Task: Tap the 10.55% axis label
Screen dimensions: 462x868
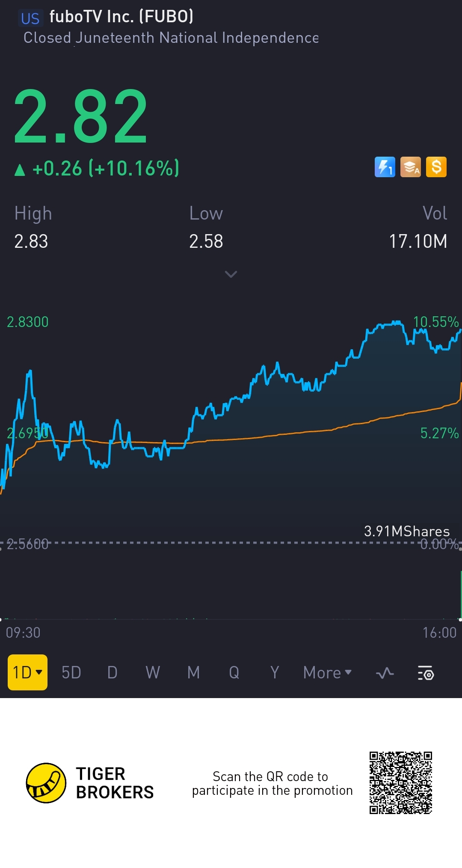Action: tap(436, 322)
